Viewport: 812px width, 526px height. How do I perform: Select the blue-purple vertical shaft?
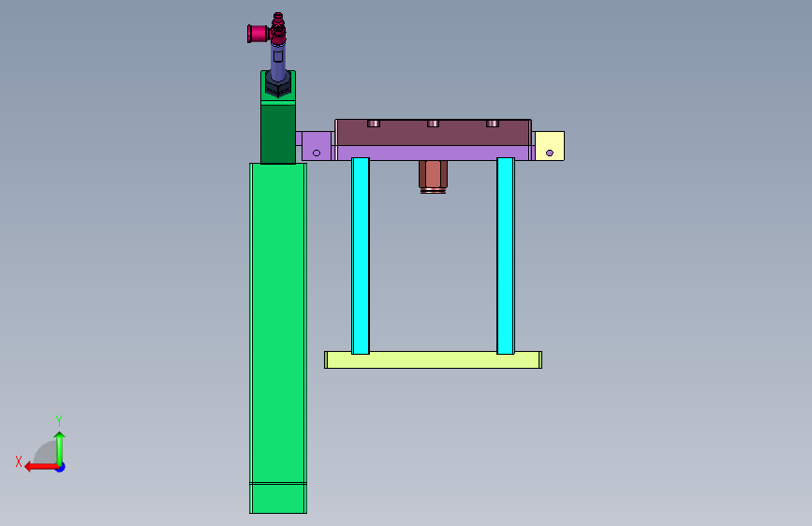click(x=278, y=61)
